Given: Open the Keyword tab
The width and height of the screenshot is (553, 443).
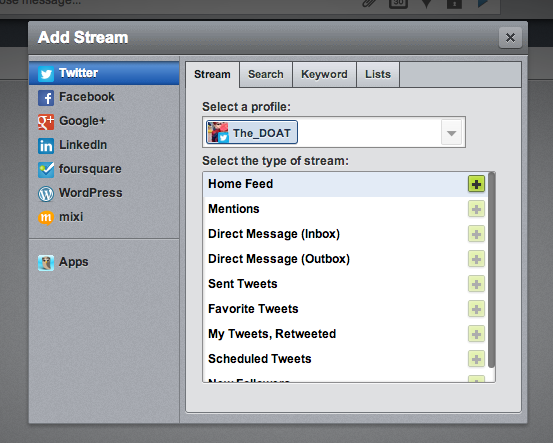Looking at the screenshot, I should point(324,74).
